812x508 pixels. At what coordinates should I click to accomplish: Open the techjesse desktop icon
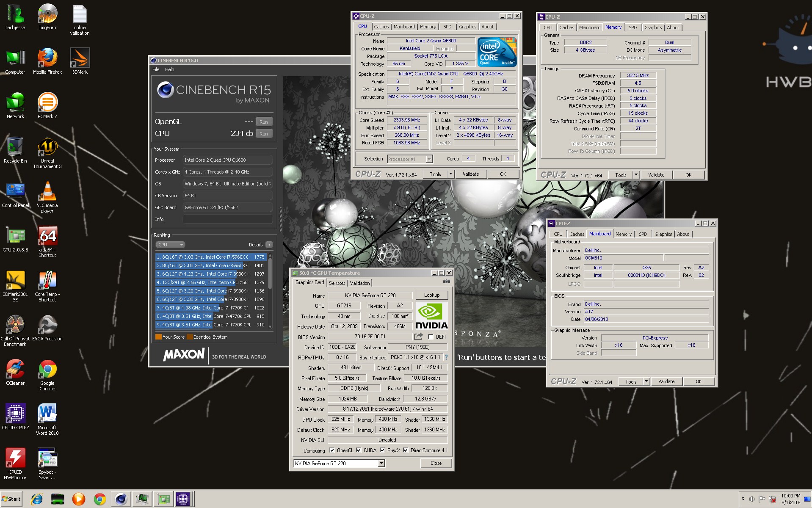(15, 17)
